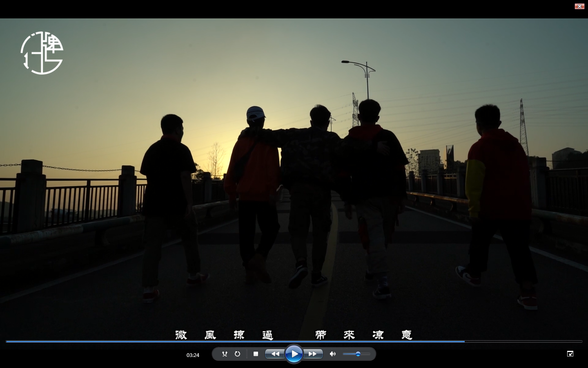Exit full-screen mode using the corner icon
This screenshot has width=588, height=368.
(570, 354)
